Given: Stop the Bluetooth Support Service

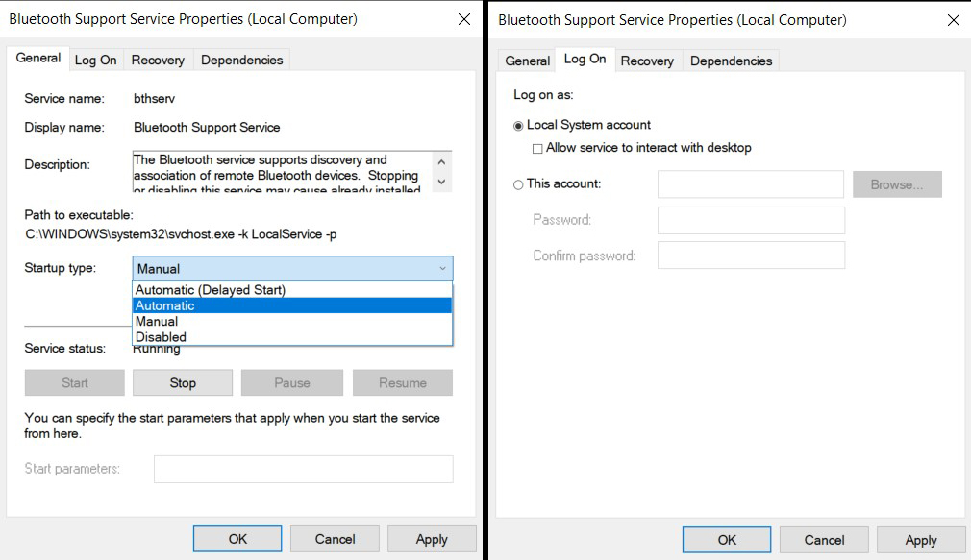Looking at the screenshot, I should pos(183,383).
